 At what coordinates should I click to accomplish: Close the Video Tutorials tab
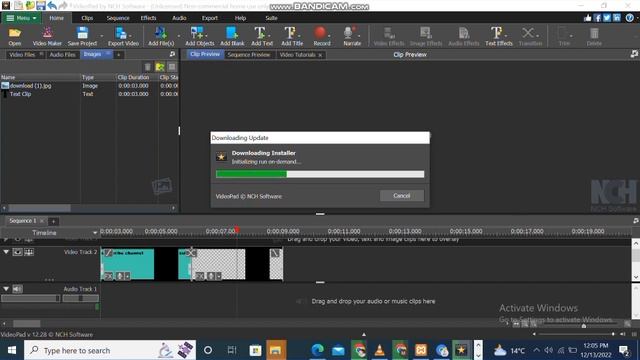(x=320, y=55)
